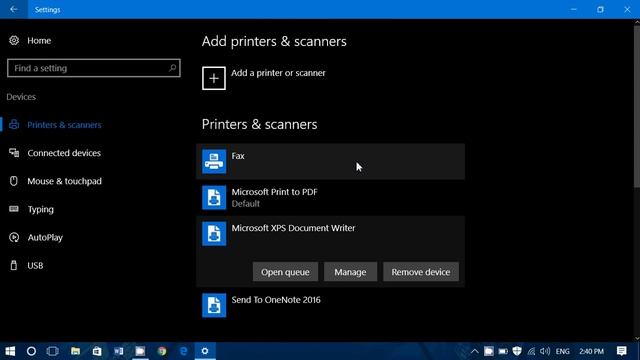640x360 pixels.
Task: Click the Connected devices sidebar icon
Action: pyautogui.click(x=14, y=153)
